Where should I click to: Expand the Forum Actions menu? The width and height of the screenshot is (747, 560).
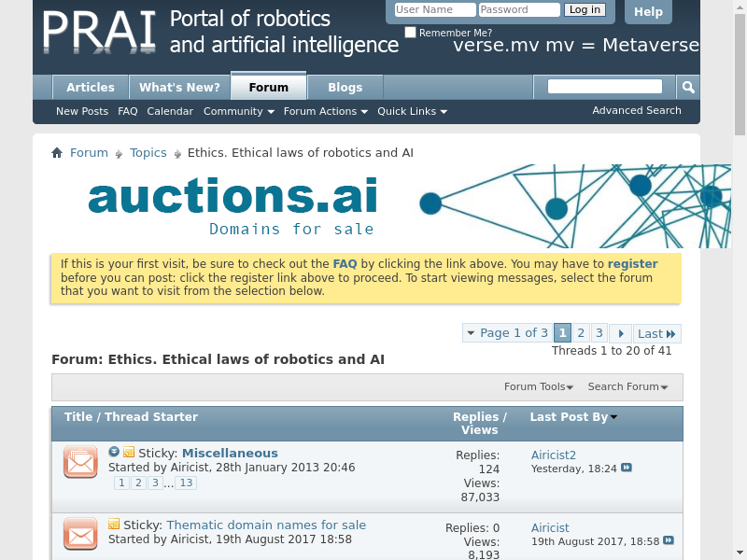(325, 111)
